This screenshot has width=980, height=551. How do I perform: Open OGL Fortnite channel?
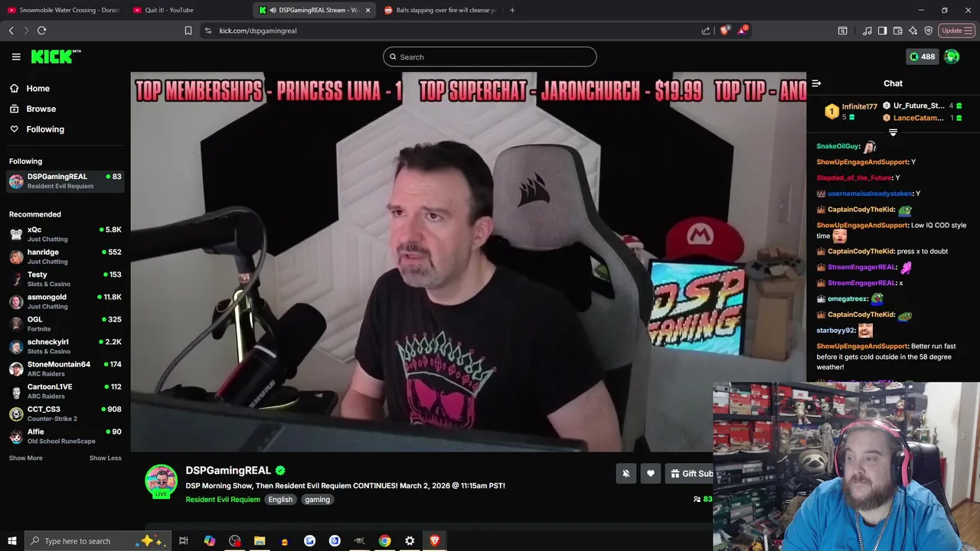65,324
